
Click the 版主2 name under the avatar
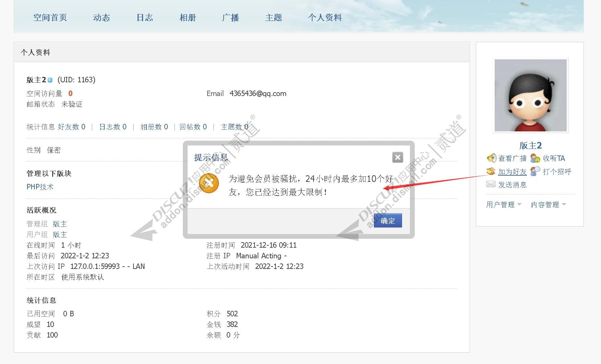click(x=530, y=145)
